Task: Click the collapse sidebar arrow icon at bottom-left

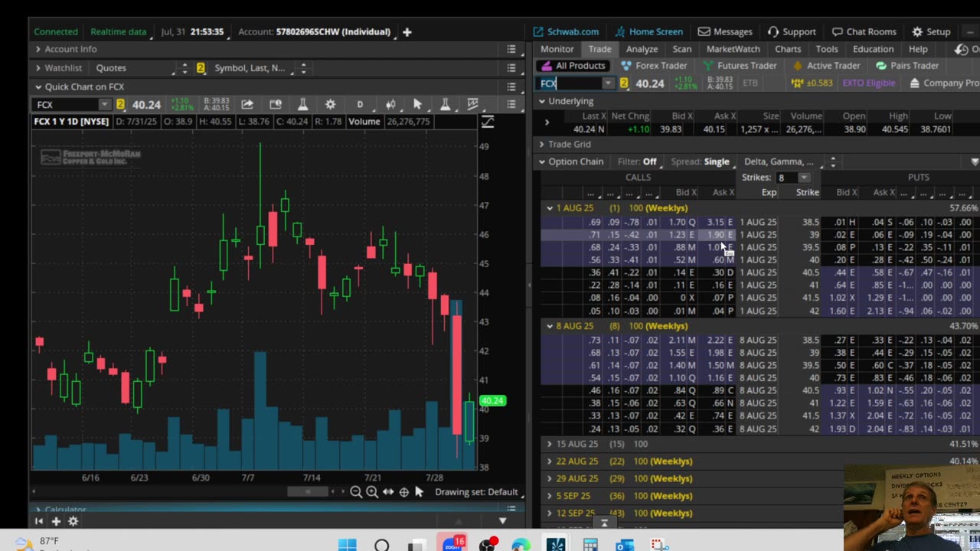Action: pos(39,521)
